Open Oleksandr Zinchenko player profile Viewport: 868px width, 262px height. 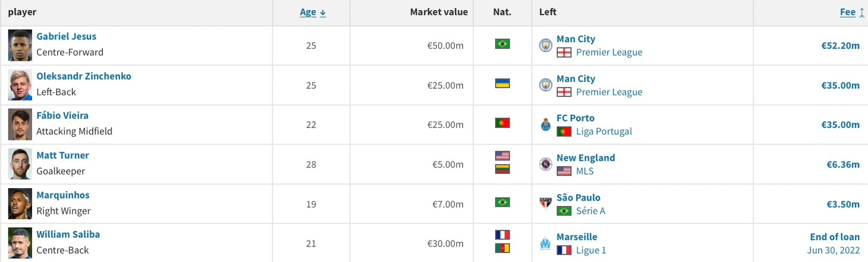click(84, 76)
